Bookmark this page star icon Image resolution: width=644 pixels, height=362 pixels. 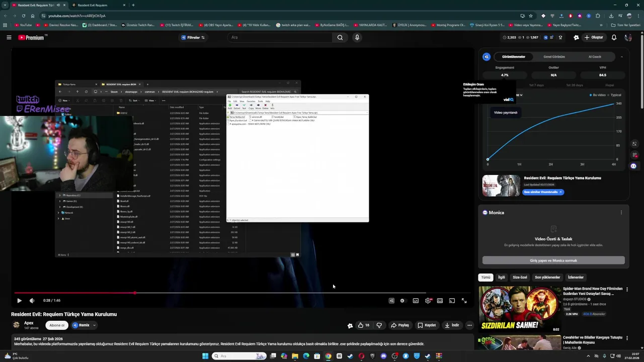tap(530, 16)
